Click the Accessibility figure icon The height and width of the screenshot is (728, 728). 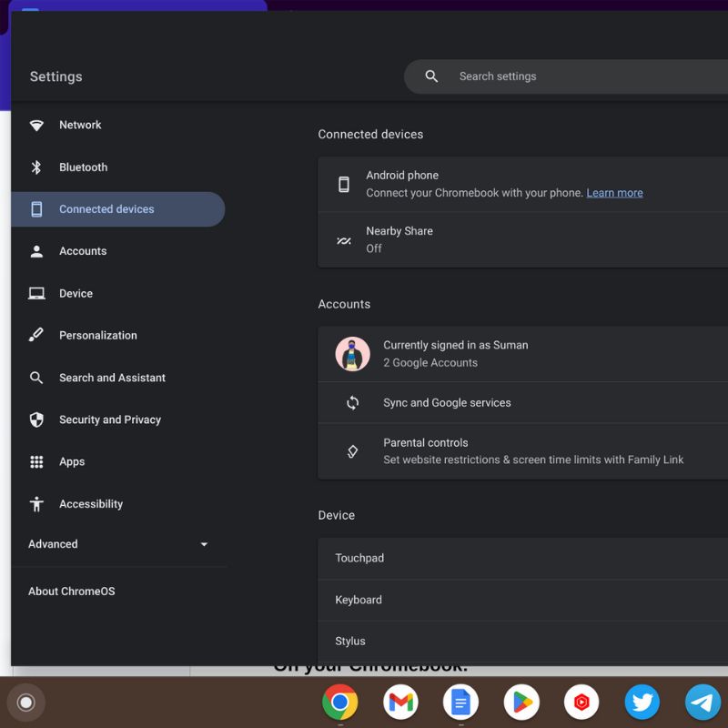pos(36,504)
